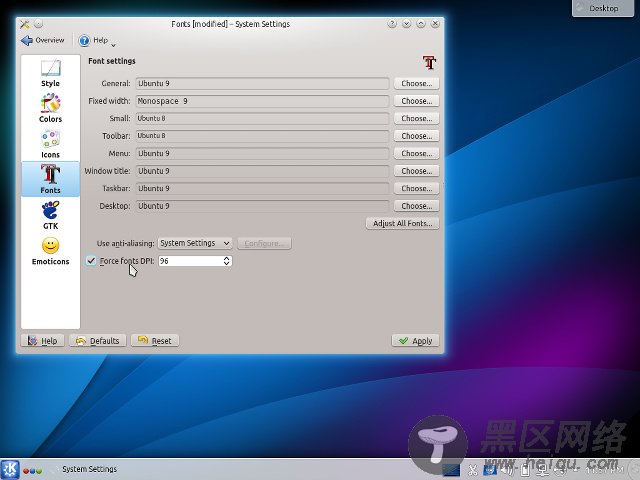Click the Help button at bottom
Screen dimensions: 640x480
click(x=42, y=341)
